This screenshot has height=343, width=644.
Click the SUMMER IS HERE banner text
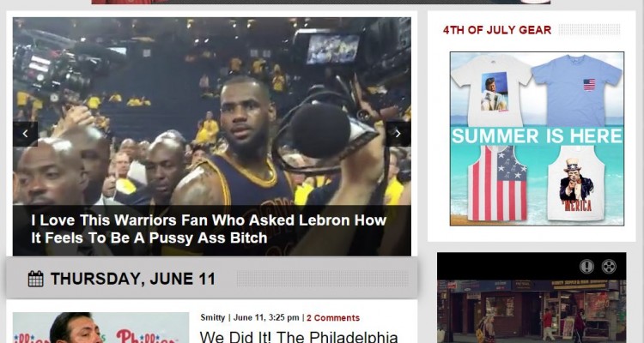point(537,135)
